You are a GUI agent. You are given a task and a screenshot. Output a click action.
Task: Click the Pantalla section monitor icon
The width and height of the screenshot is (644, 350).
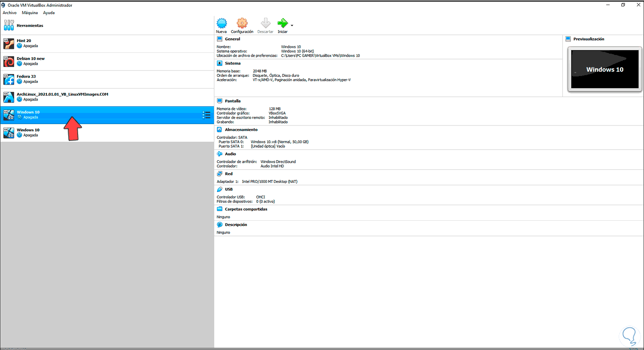[220, 101]
